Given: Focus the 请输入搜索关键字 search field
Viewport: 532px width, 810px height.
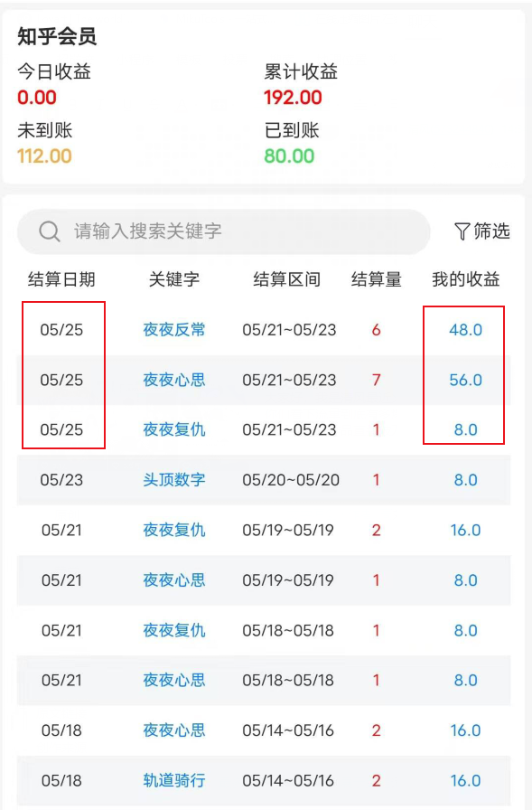Looking at the screenshot, I should [223, 231].
